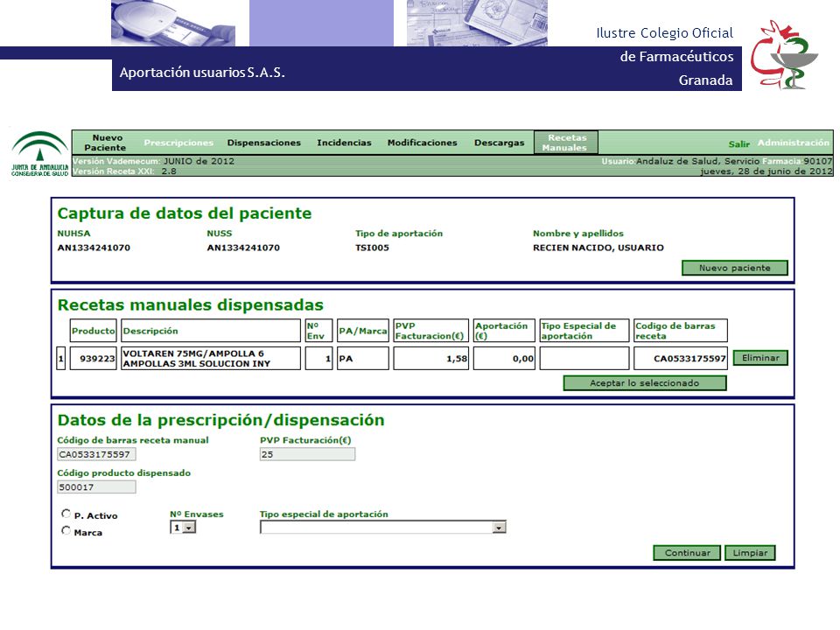Click the card reader header image
Image resolution: width=840 pixels, height=630 pixels.
pyautogui.click(x=173, y=23)
